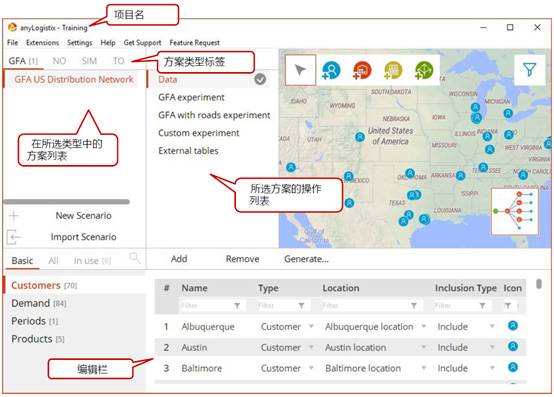Click the Add button above table
Image resolution: width=554 pixels, height=397 pixels.
(x=179, y=259)
